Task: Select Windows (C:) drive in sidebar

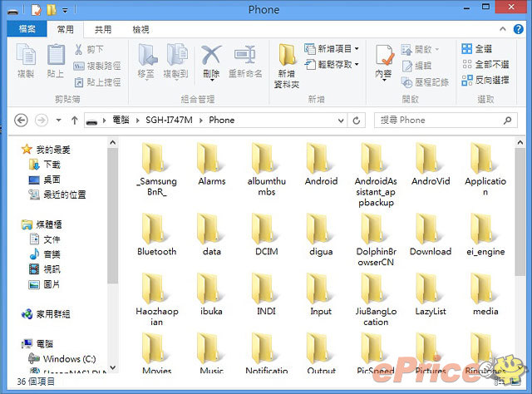Action: [x=67, y=359]
